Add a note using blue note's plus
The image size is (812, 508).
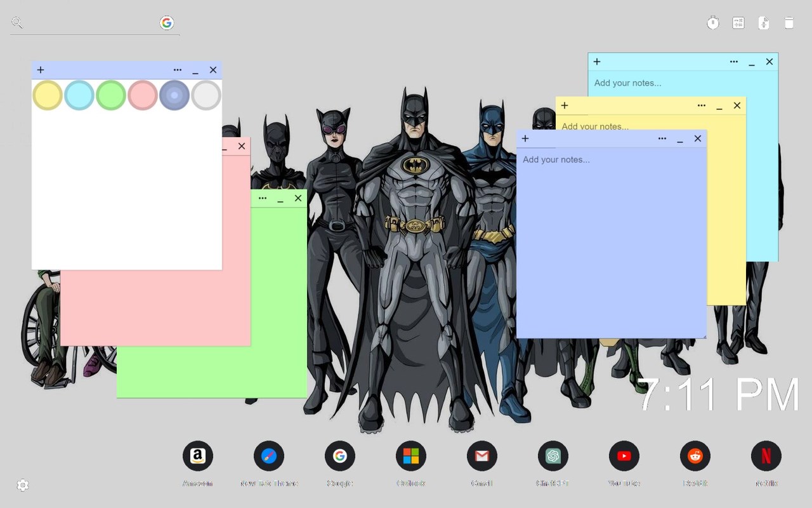[x=525, y=138]
